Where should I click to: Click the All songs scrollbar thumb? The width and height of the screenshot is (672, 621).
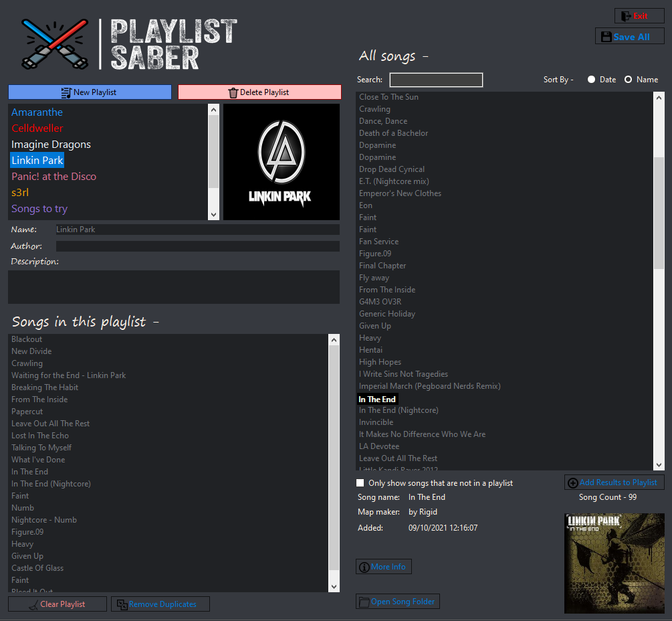[x=659, y=213]
